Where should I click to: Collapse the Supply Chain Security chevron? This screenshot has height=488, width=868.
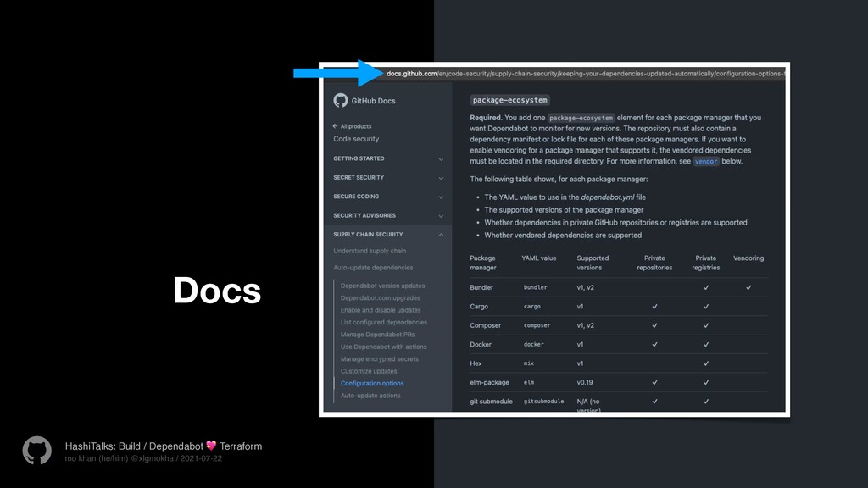[441, 235]
